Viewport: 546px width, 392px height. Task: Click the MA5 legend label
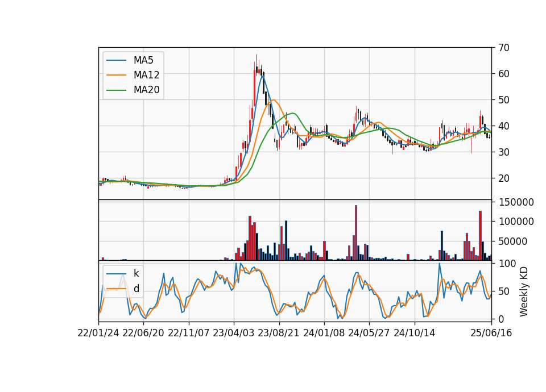tap(143, 60)
